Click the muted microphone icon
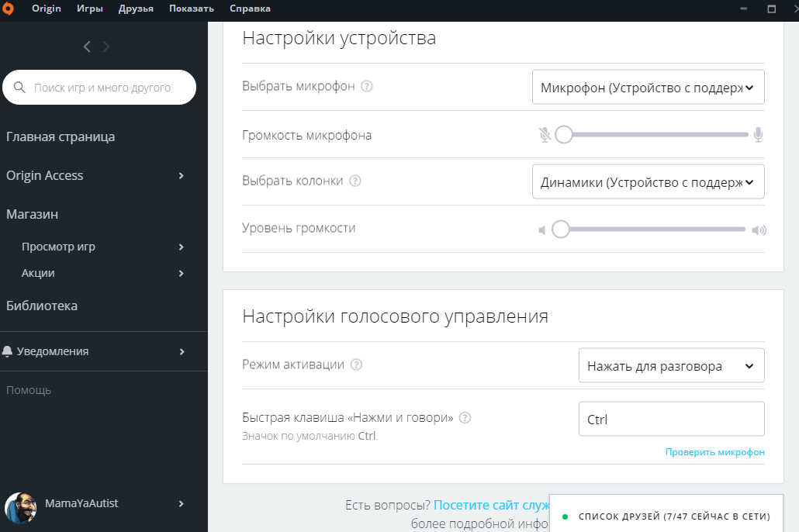Screen dimensions: 799x532 [x=545, y=135]
